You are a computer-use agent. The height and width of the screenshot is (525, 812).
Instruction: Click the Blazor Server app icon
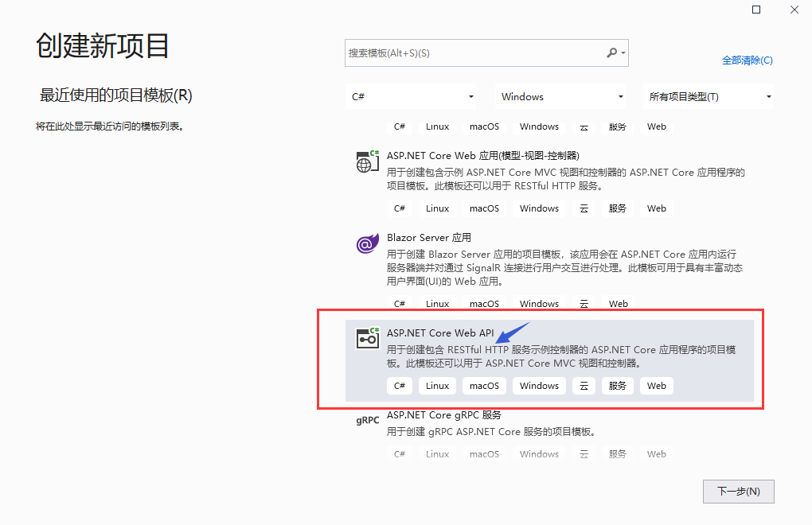point(367,243)
